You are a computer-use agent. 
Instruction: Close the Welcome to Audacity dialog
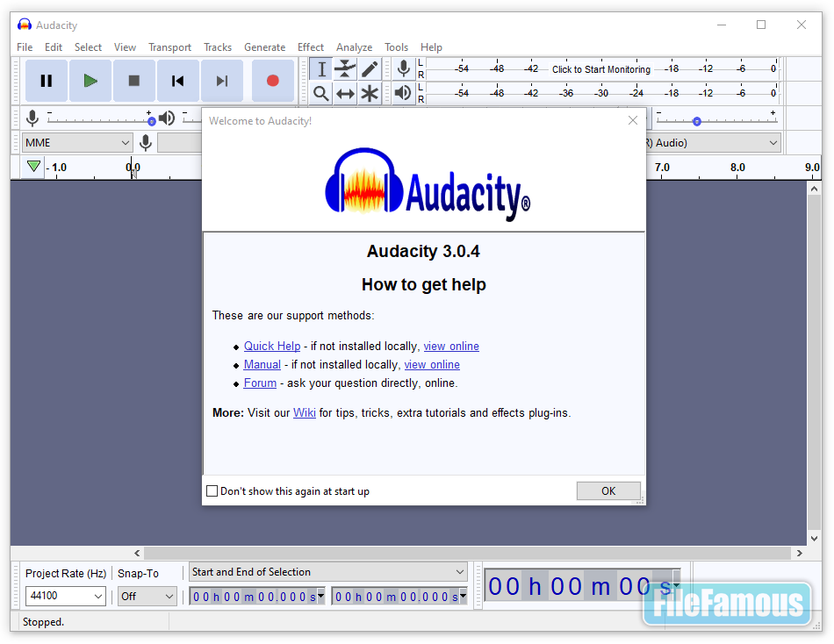pyautogui.click(x=632, y=120)
